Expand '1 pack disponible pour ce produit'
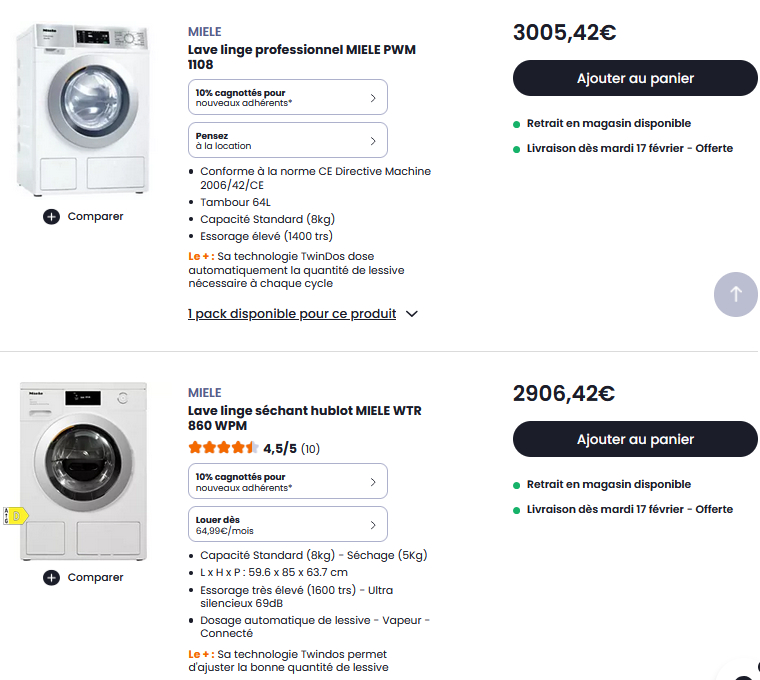 pyautogui.click(x=302, y=314)
